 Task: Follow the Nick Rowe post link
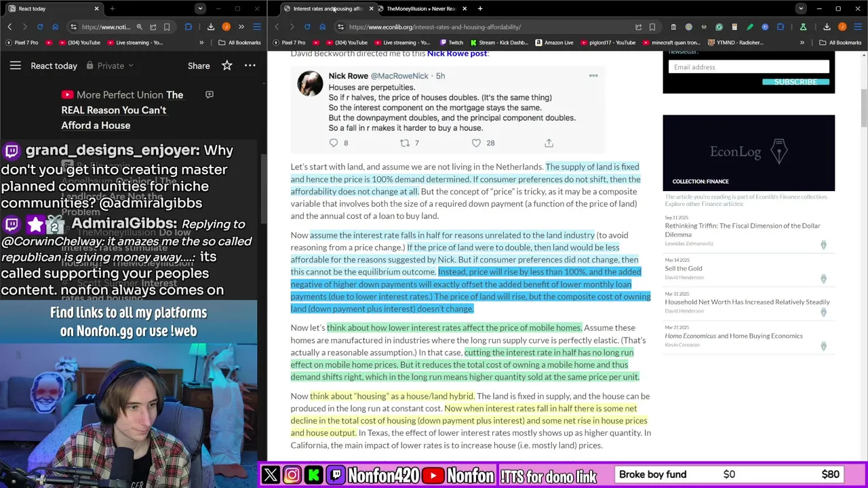[457, 54]
